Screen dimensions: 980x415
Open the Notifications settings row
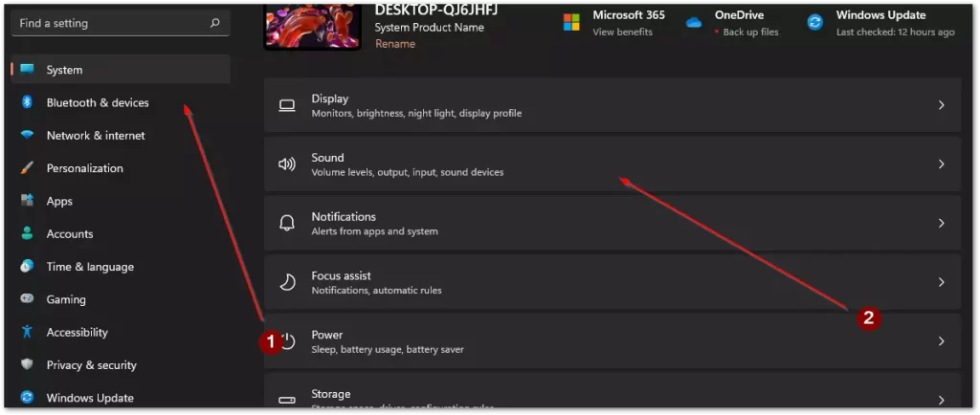click(x=612, y=223)
